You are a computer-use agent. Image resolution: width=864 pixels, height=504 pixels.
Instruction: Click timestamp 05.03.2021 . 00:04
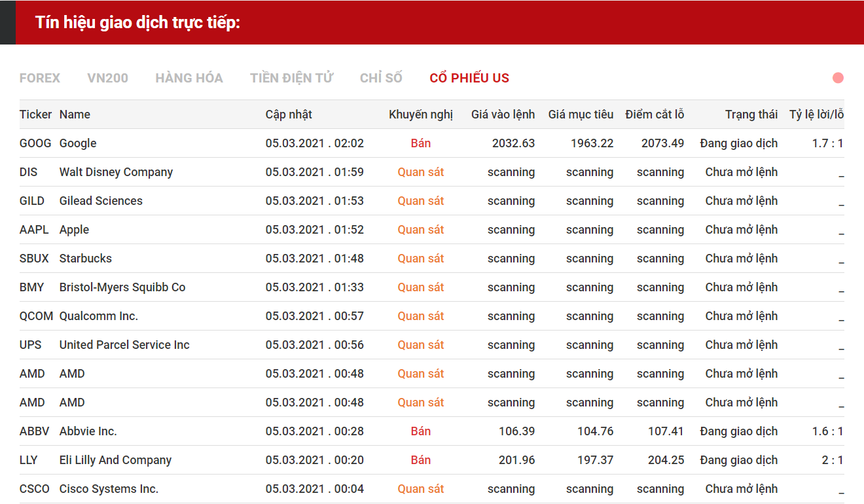click(315, 489)
